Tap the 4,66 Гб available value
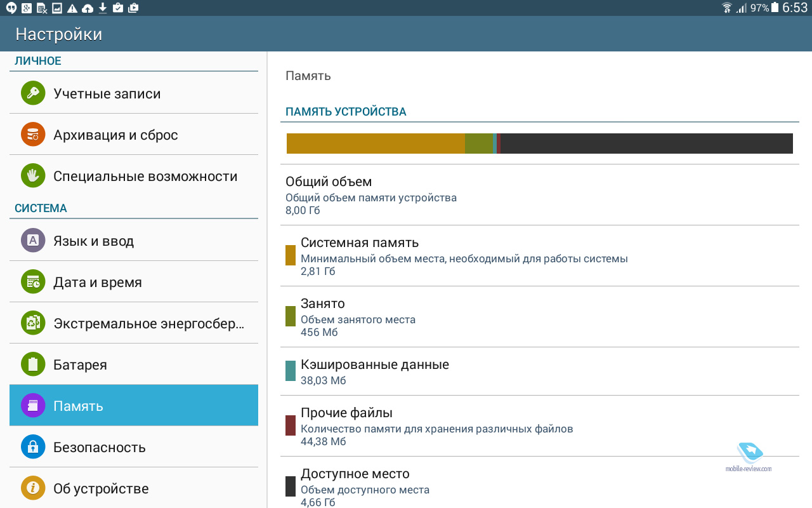 (318, 502)
